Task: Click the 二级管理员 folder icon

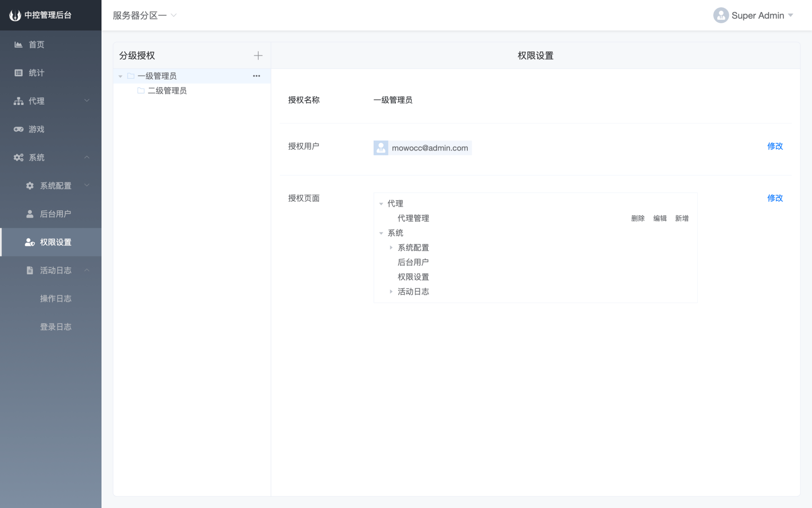Action: pos(141,90)
